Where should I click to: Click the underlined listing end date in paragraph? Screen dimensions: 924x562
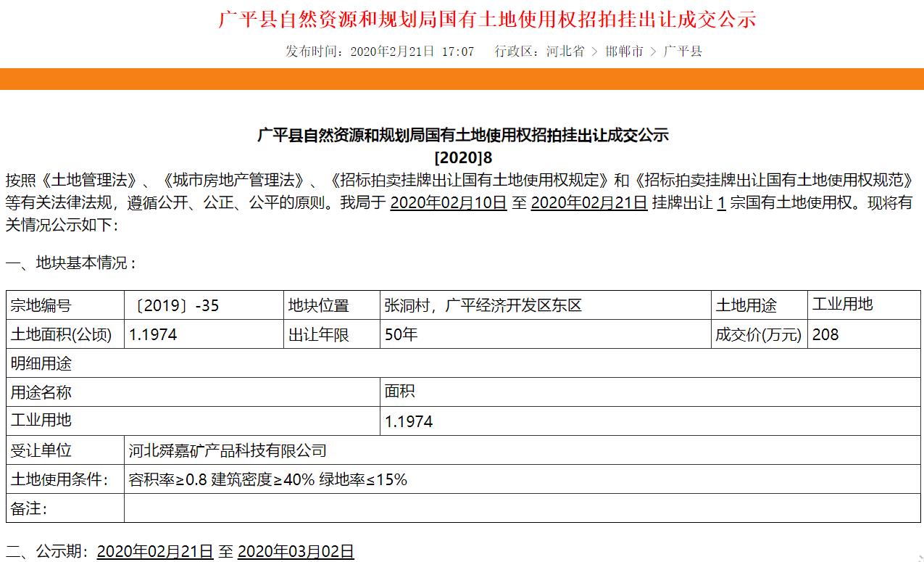(589, 203)
